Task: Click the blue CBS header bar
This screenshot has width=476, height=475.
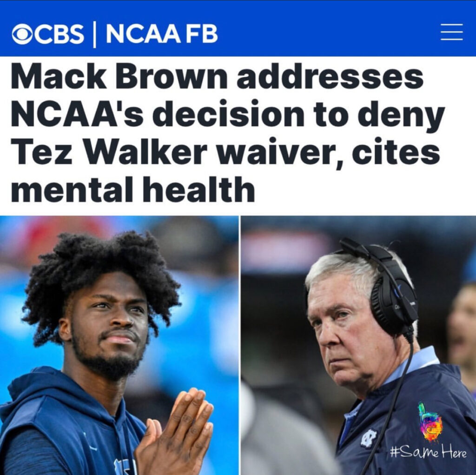Action: pyautogui.click(x=238, y=28)
